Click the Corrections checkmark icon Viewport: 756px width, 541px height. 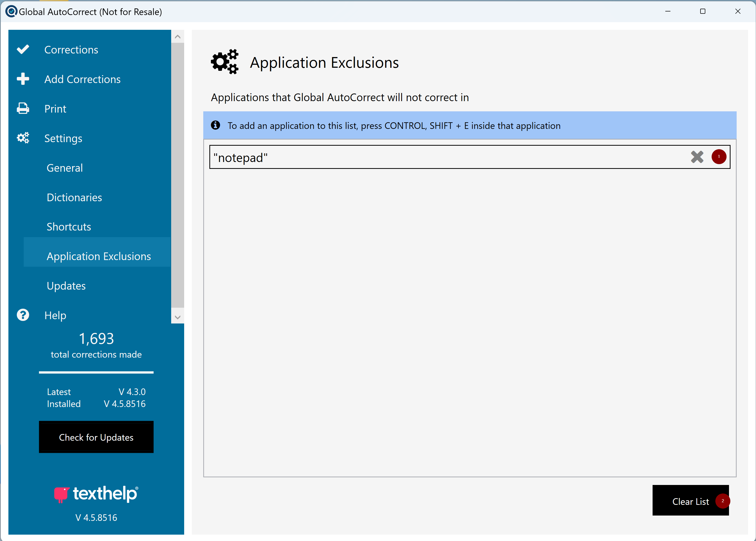click(23, 49)
